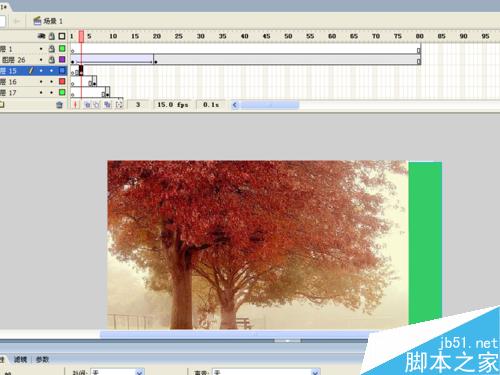Click Scene 1 in the edit bar

click(48, 21)
